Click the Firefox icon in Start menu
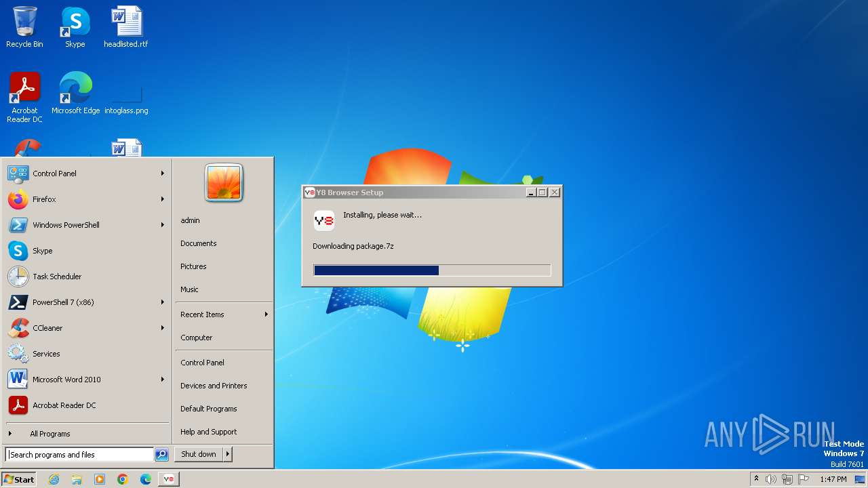The width and height of the screenshot is (868, 488). [18, 199]
